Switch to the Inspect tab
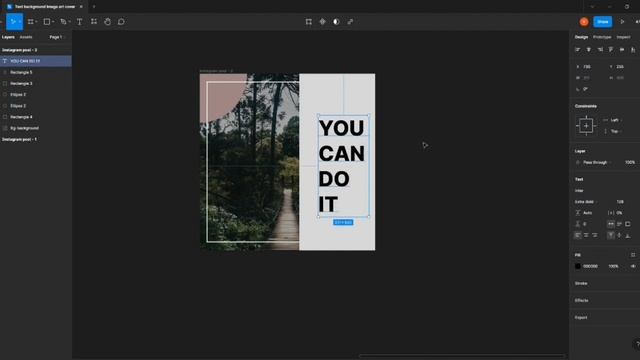 pos(623,37)
